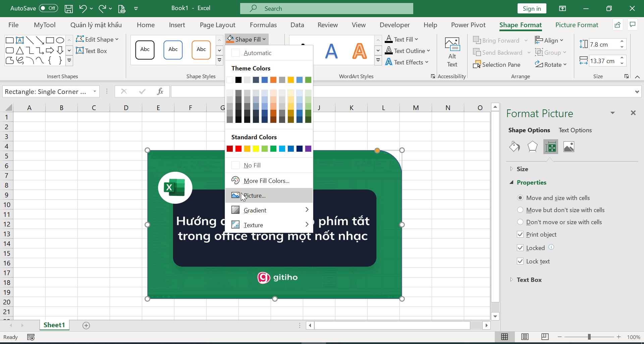The width and height of the screenshot is (644, 344).
Task: Open the Picture icon tab in Format Picture
Action: 569,147
